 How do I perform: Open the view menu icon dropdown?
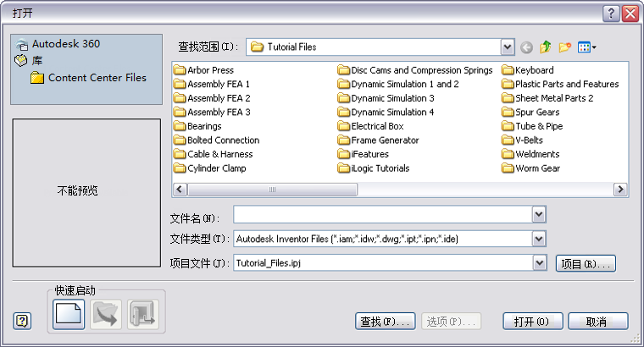point(587,47)
